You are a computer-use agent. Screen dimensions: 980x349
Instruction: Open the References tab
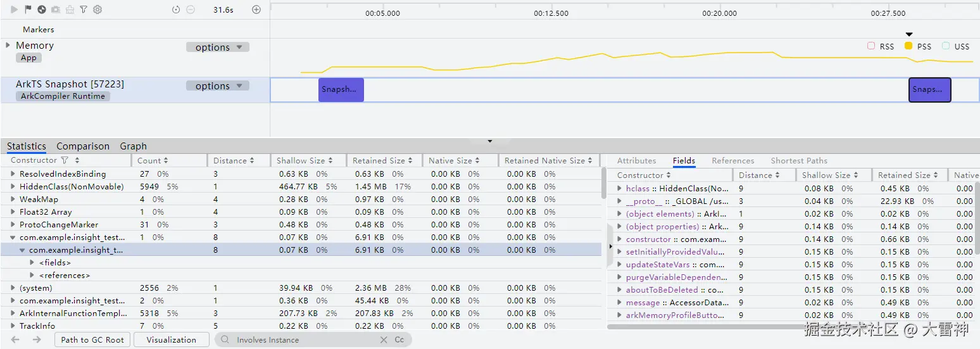732,161
